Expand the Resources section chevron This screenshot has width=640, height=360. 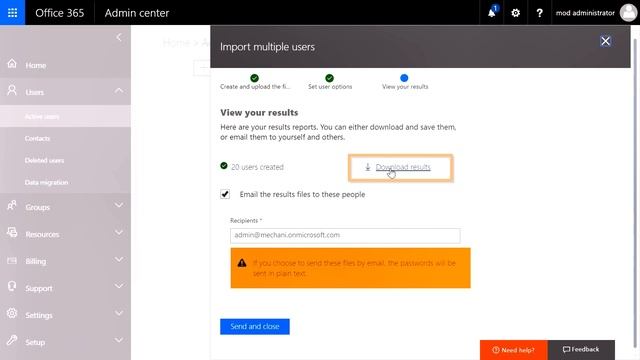[x=119, y=233]
